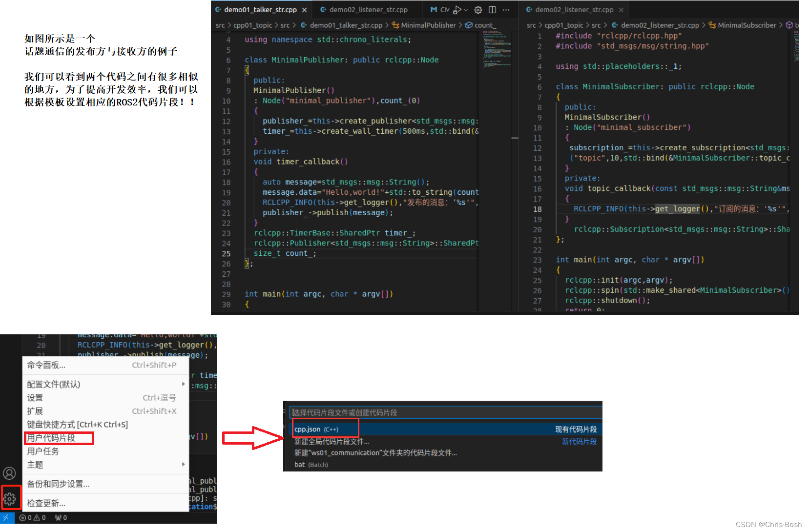Expand 配置文件(默认) submenu
The height and width of the screenshot is (532, 809).
tap(105, 384)
